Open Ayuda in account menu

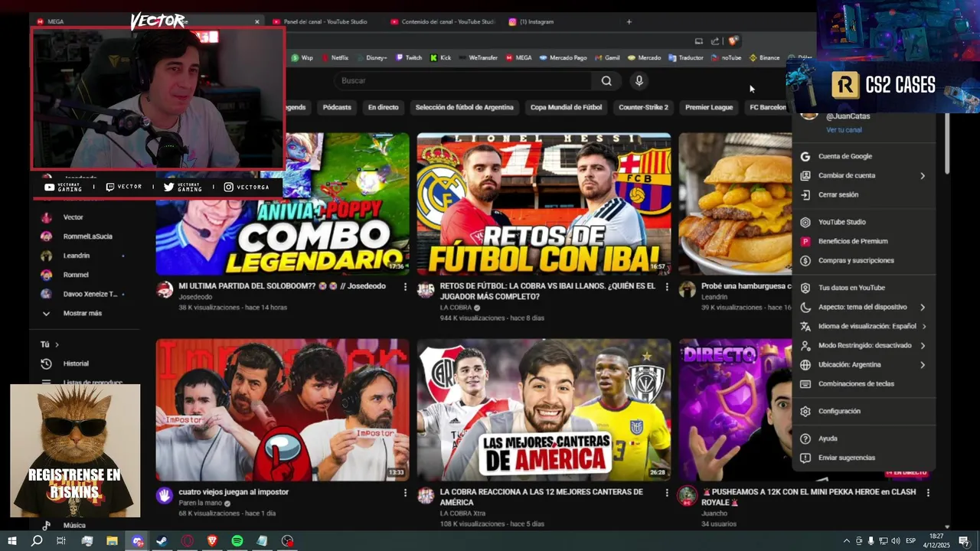(864, 439)
